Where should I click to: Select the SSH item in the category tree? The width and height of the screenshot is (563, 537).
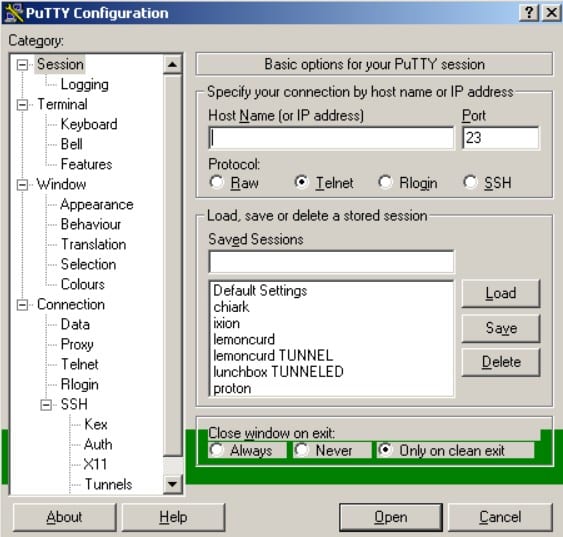(74, 405)
